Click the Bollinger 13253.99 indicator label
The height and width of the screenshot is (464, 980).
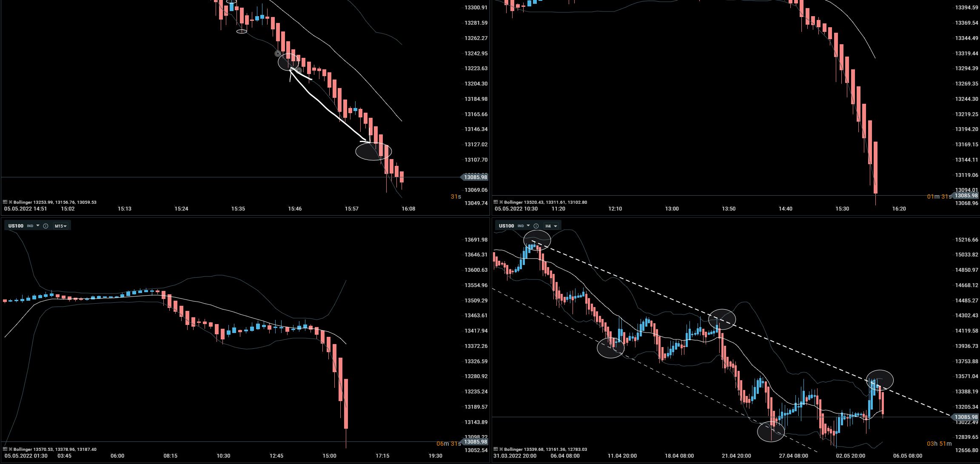[x=54, y=202]
